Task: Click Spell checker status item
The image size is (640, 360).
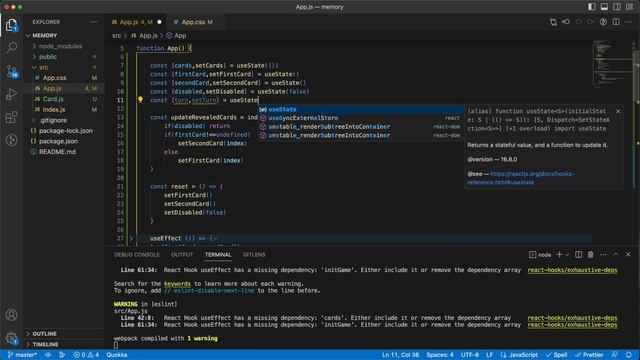Action: [x=557, y=355]
